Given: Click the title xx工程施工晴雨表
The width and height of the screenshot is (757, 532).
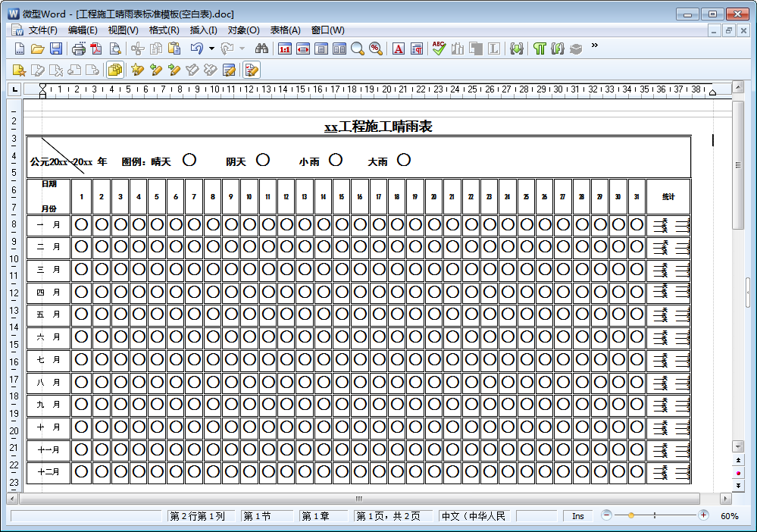Looking at the screenshot, I should pyautogui.click(x=378, y=127).
